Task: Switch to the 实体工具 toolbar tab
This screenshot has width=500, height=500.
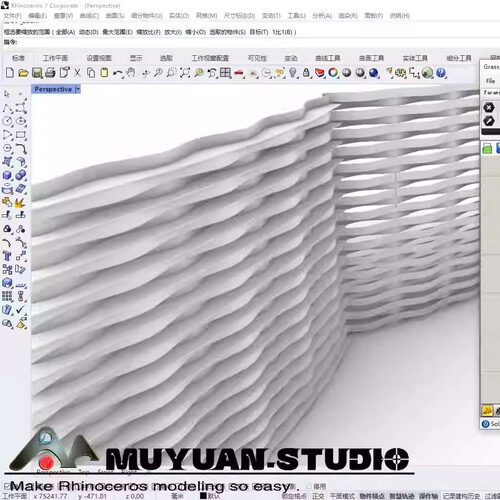Action: [415, 58]
